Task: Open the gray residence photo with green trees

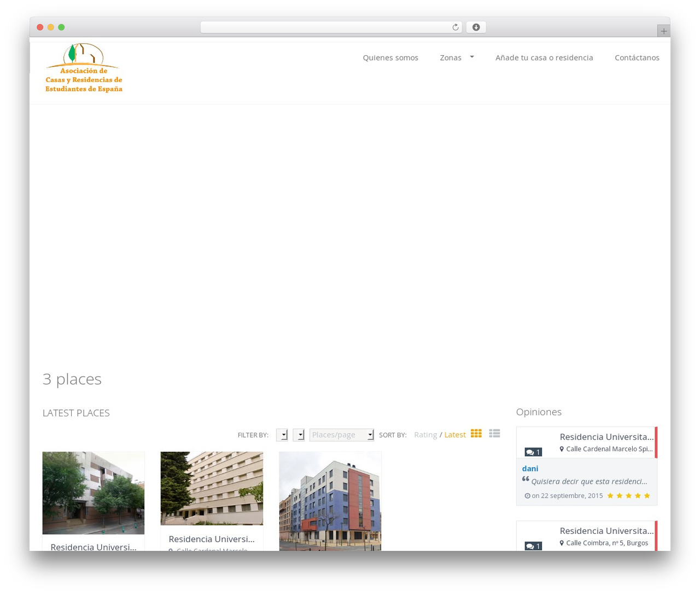Action: pos(94,493)
